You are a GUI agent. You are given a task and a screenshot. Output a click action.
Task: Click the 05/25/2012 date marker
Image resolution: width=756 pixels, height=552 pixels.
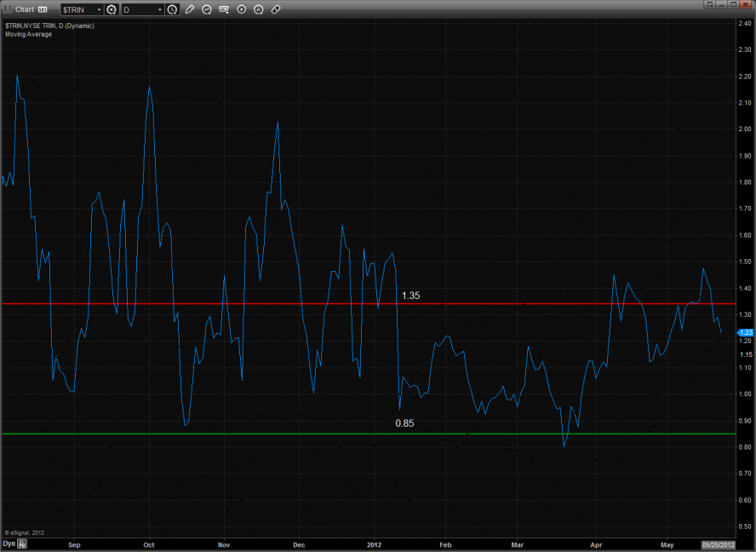tap(716, 543)
